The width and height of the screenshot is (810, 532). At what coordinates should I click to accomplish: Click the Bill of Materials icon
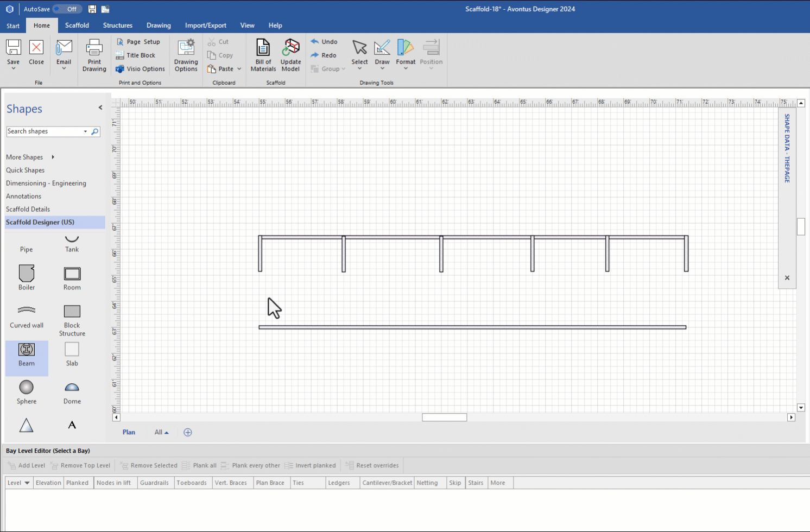pyautogui.click(x=263, y=49)
